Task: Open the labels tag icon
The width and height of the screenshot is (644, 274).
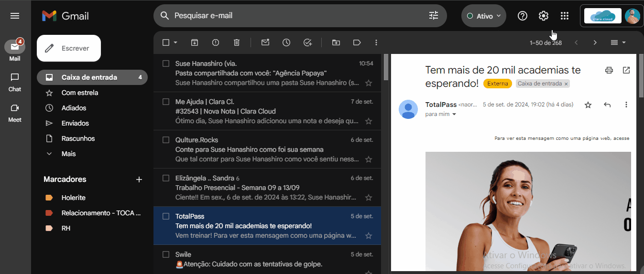Action: pyautogui.click(x=357, y=42)
